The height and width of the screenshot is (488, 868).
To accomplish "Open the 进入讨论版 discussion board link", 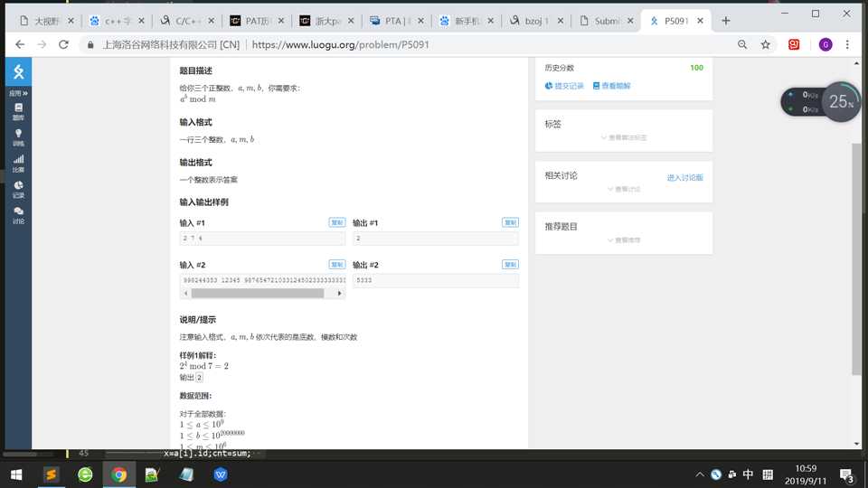I will (x=684, y=178).
